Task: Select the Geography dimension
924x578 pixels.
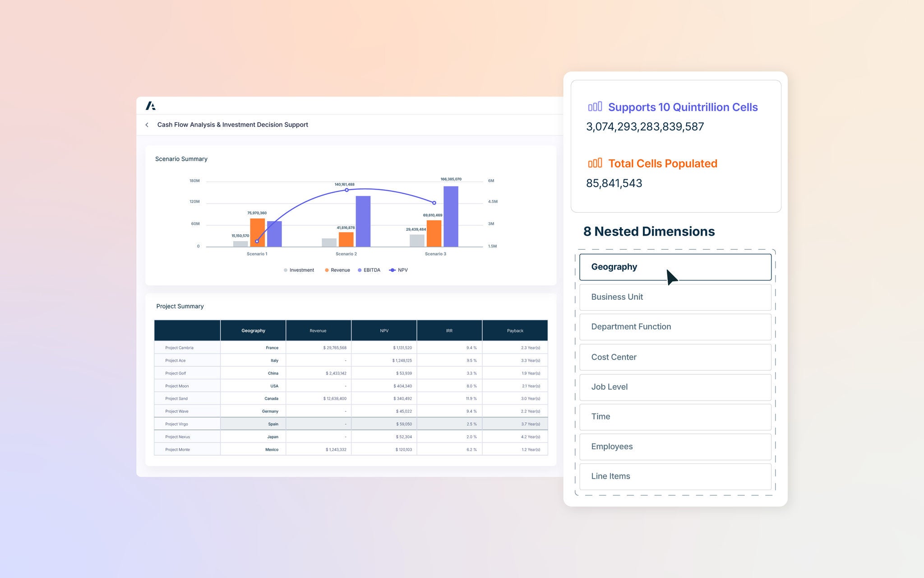Action: (x=675, y=267)
